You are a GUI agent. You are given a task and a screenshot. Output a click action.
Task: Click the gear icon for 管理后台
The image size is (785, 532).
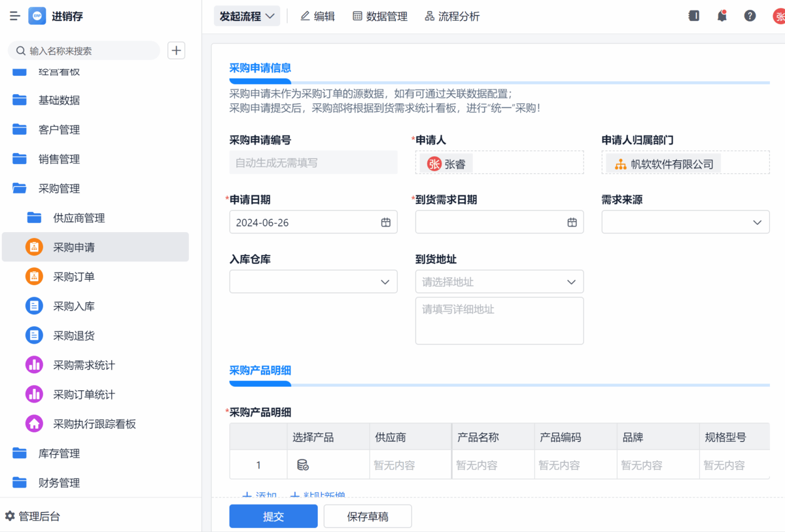[10, 516]
